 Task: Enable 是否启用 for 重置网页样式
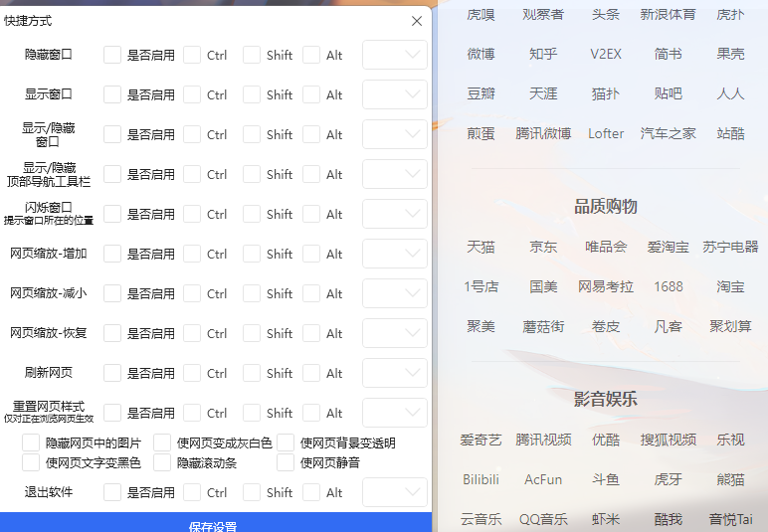point(112,413)
